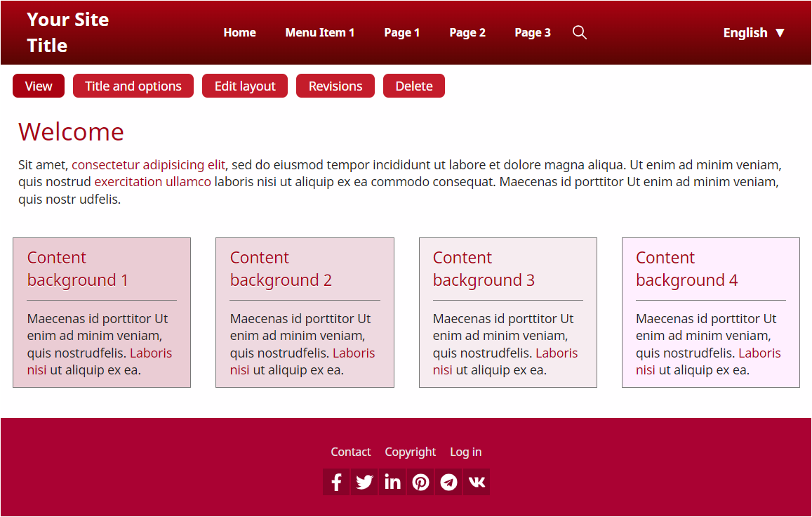Navigate to Page 2 in the header
Image resolution: width=812 pixels, height=517 pixels.
click(x=467, y=32)
